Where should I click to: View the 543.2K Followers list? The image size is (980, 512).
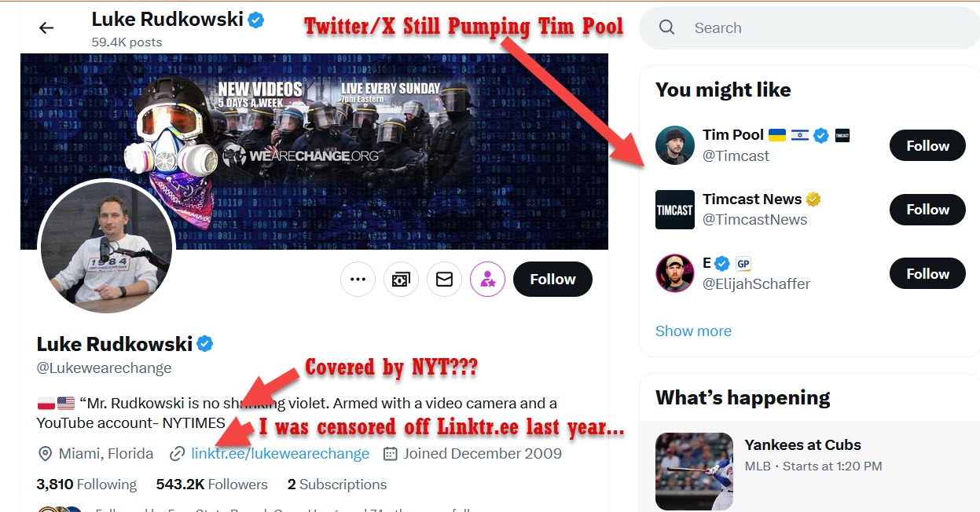click(212, 485)
